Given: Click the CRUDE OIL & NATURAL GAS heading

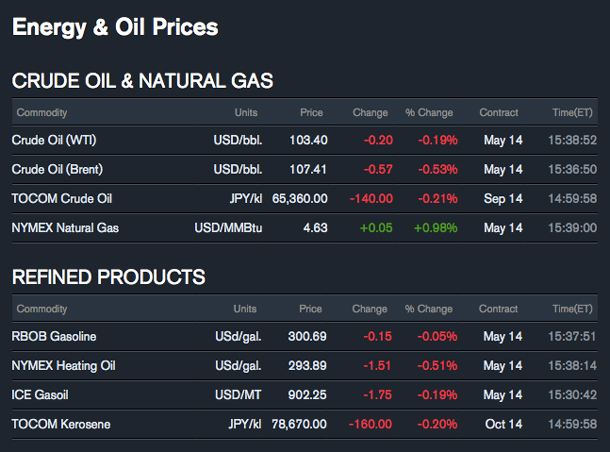Looking at the screenshot, I should pyautogui.click(x=142, y=81).
